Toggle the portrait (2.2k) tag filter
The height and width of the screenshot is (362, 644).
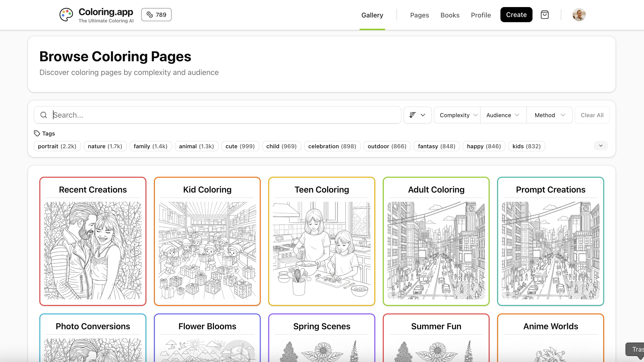[x=57, y=146]
